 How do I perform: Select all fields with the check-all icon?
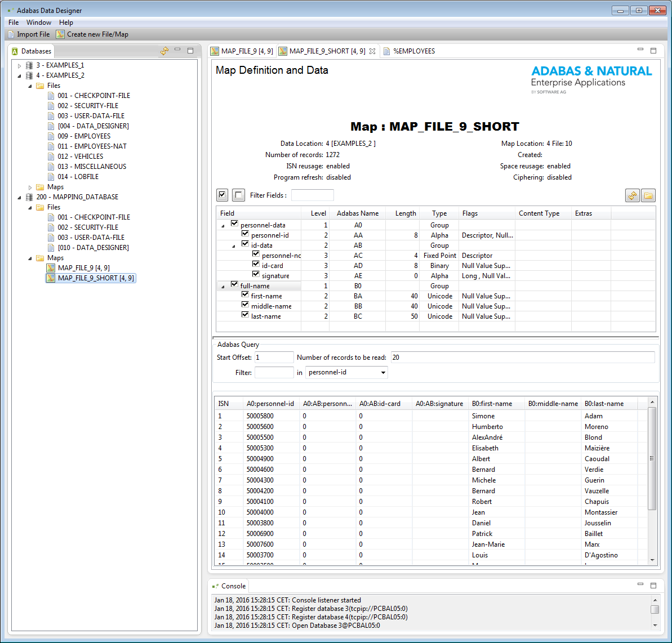point(221,195)
